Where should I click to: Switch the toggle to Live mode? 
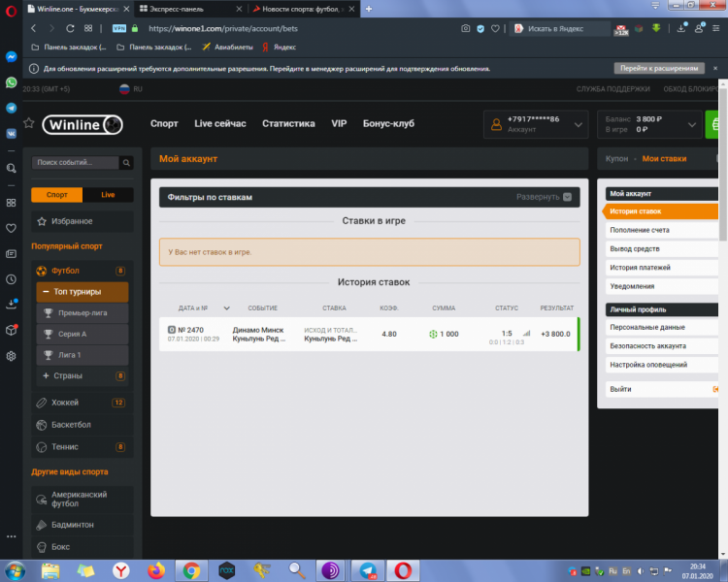(x=108, y=195)
